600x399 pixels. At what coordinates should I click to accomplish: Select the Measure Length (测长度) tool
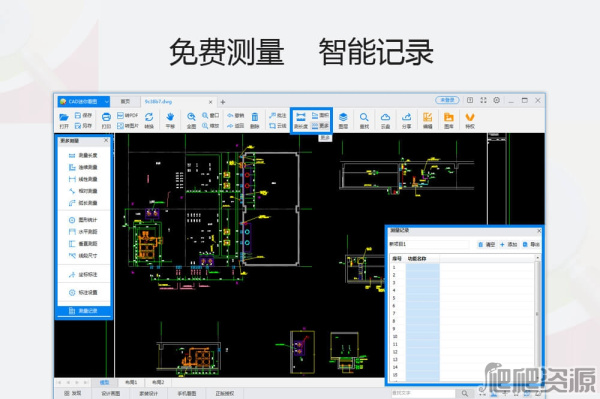pos(301,121)
